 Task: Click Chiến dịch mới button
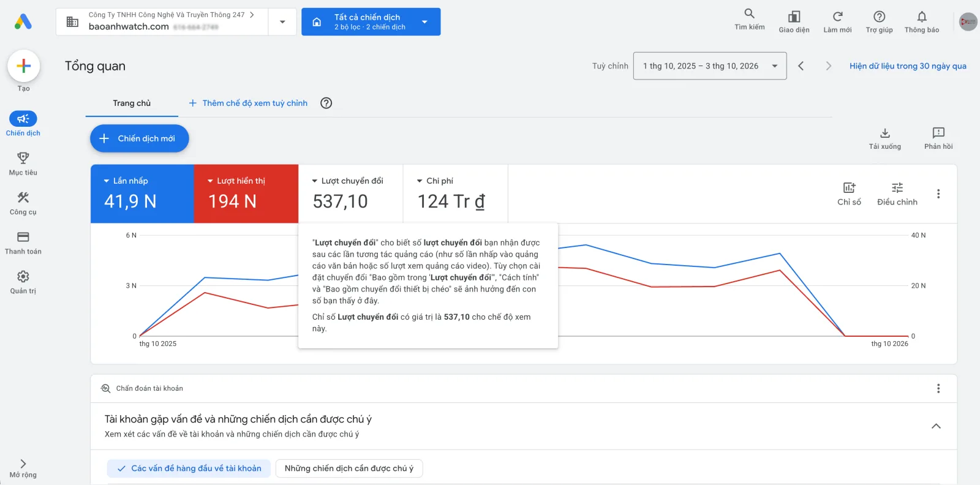(x=139, y=138)
